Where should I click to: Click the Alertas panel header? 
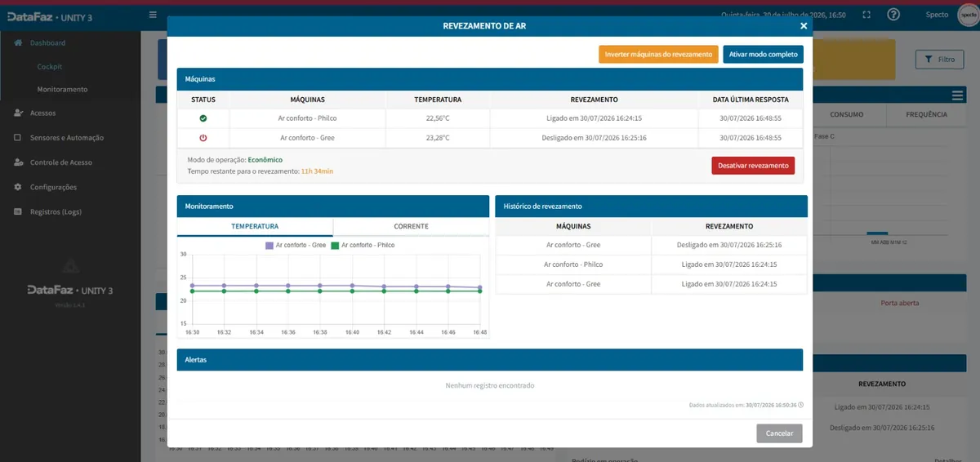pos(490,359)
